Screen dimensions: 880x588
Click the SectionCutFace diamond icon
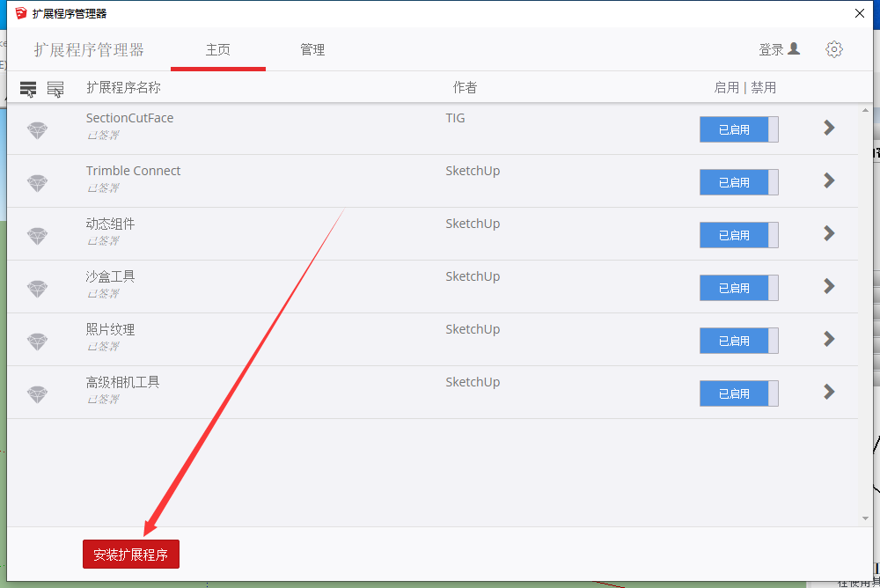pos(38,130)
